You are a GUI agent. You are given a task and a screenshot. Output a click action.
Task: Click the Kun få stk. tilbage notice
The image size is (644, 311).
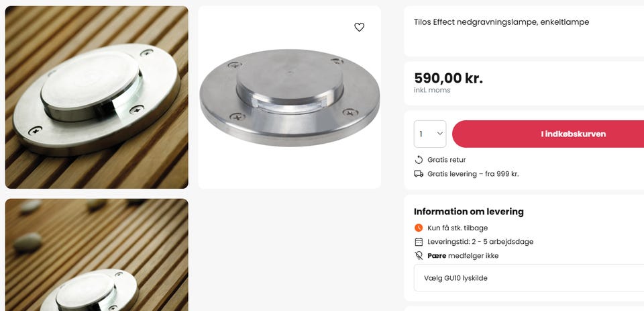click(457, 228)
